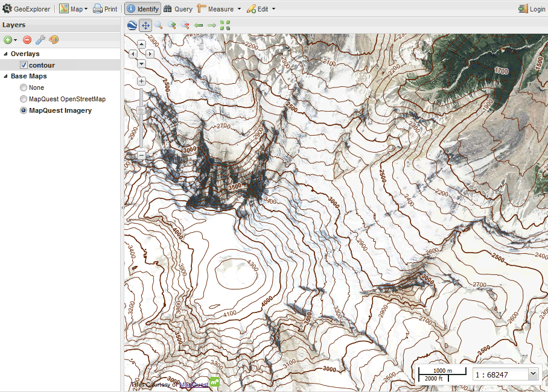548x392 pixels.
Task: Open the Google Earth 3D viewer icon
Action: point(132,25)
